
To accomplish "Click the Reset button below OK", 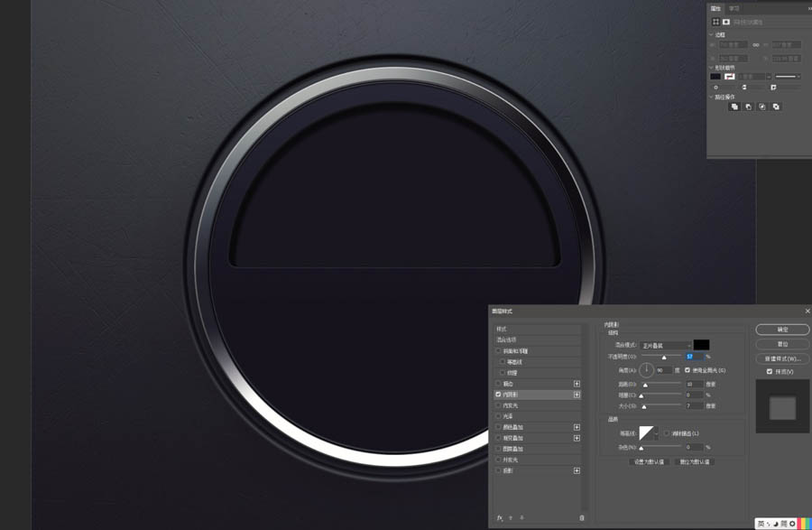I will coord(782,344).
